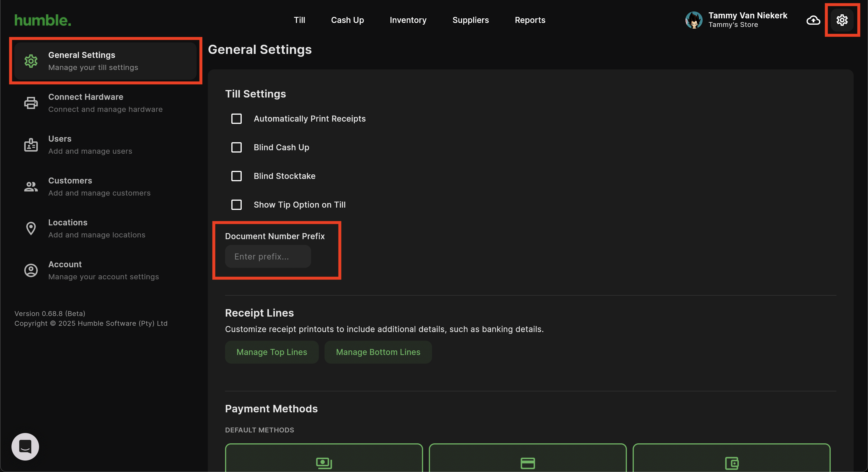The height and width of the screenshot is (472, 868).
Task: Select the card payment method tile
Action: pyautogui.click(x=528, y=458)
